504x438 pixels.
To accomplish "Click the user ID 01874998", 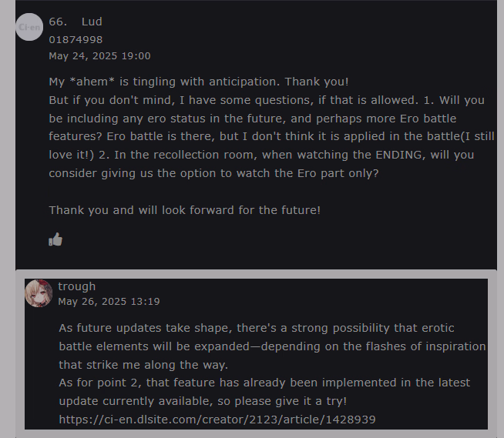I will coord(76,39).
